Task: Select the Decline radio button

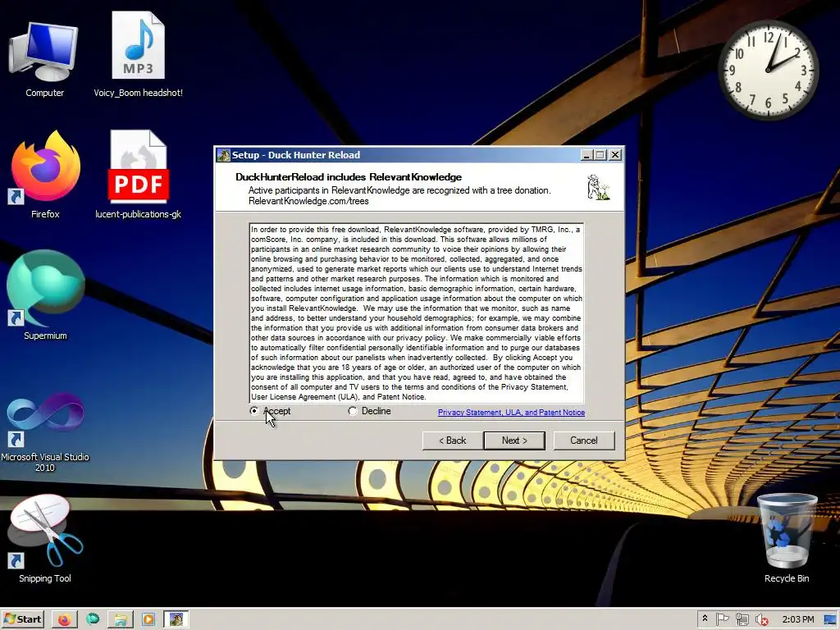Action: 353,411
